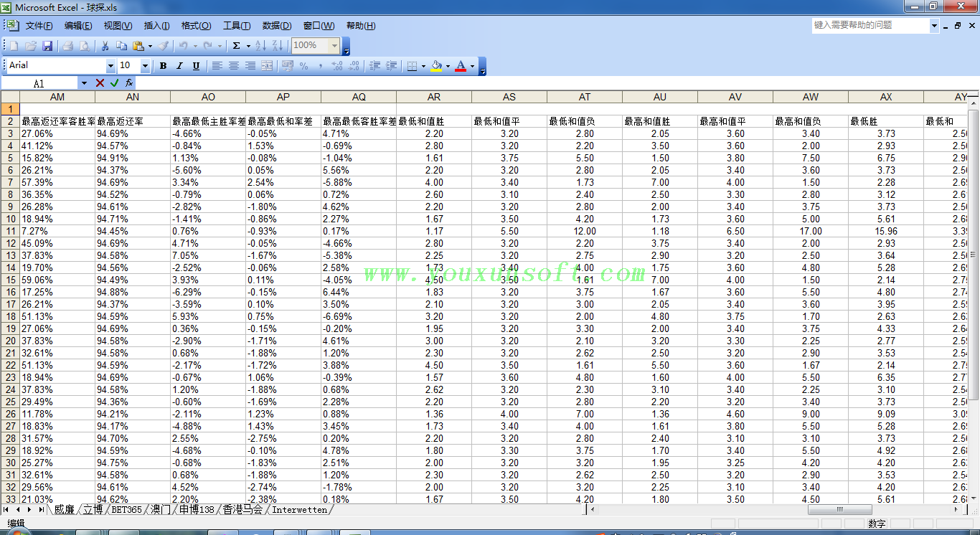
Task: Switch to the 立博 sheet tab
Action: pyautogui.click(x=93, y=510)
